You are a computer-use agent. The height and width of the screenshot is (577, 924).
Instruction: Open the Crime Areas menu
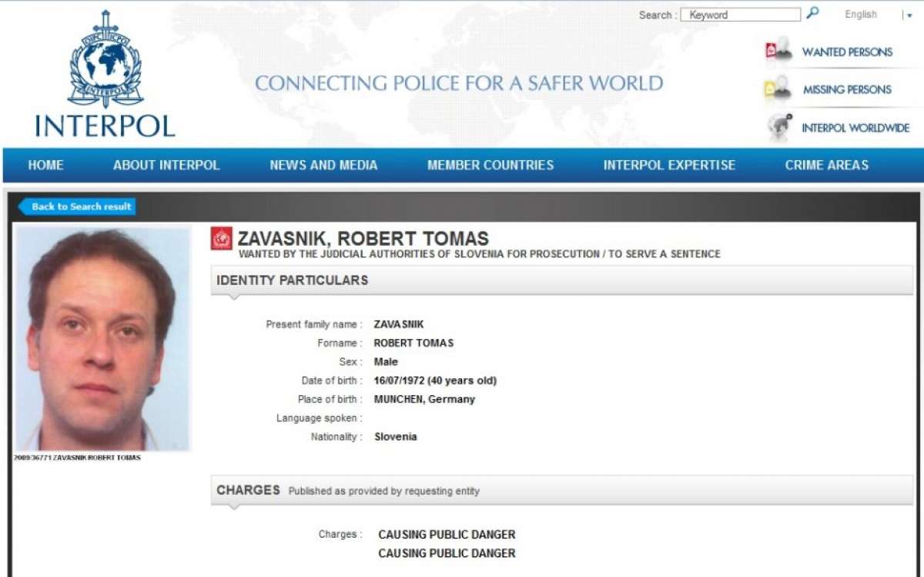827,165
